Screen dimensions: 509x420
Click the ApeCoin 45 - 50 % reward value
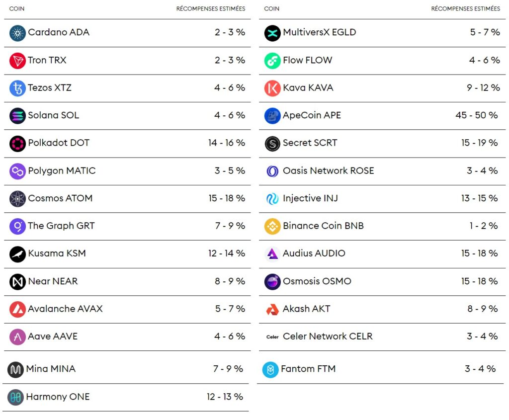pos(476,115)
